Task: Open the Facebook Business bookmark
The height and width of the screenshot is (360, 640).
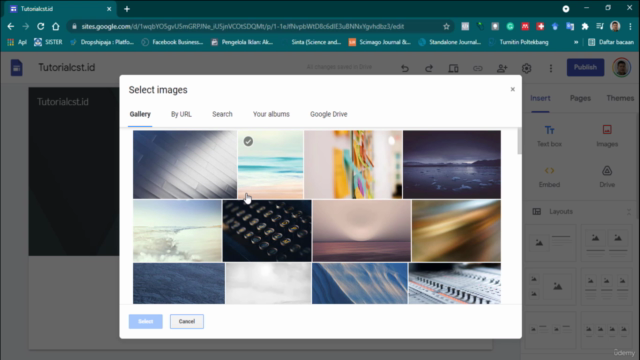Action: pos(172,42)
